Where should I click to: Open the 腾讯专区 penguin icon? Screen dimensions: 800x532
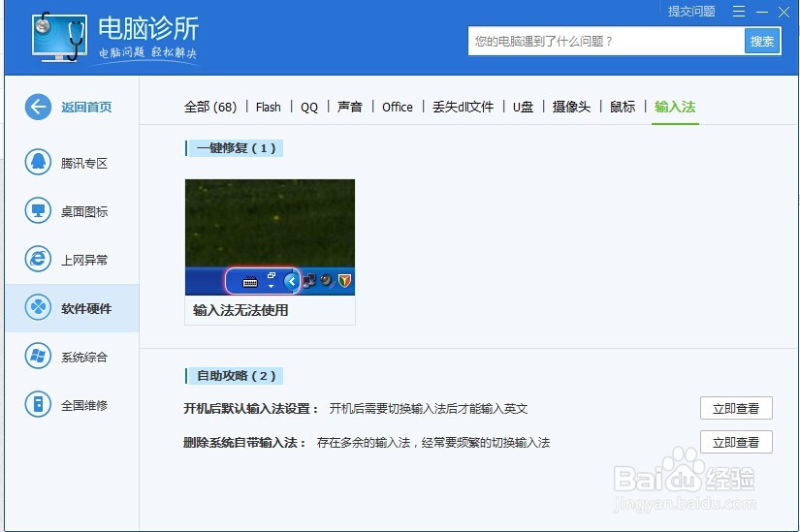point(38,162)
